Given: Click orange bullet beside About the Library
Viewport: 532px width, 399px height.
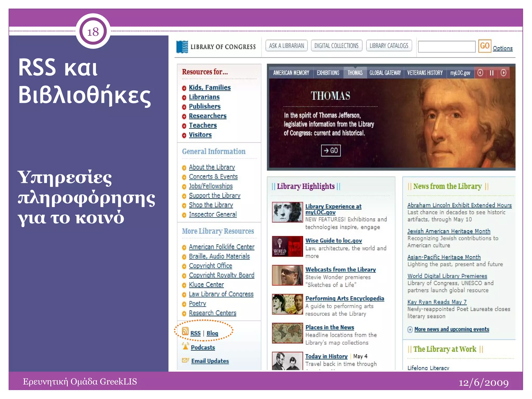Looking at the screenshot, I should [184, 168].
